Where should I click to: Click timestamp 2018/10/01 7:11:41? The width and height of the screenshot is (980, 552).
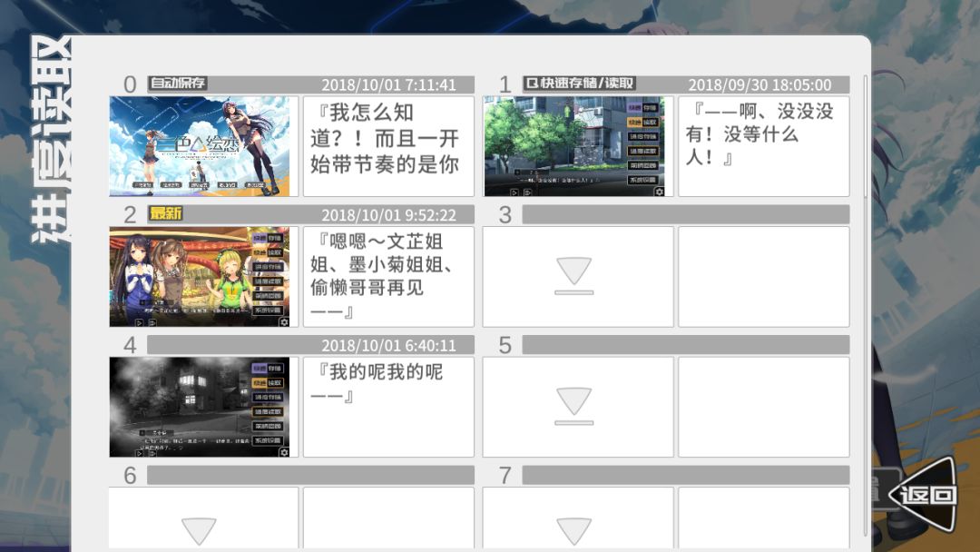388,85
